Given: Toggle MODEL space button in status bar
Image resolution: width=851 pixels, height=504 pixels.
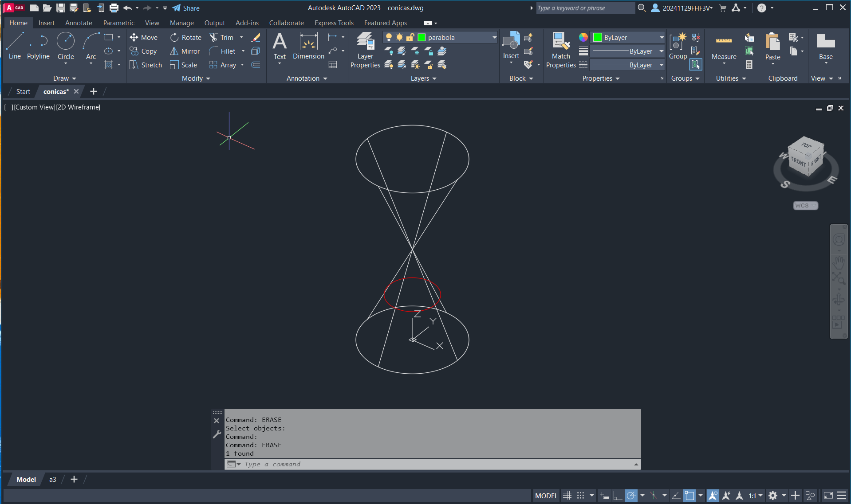Looking at the screenshot, I should pos(546,496).
